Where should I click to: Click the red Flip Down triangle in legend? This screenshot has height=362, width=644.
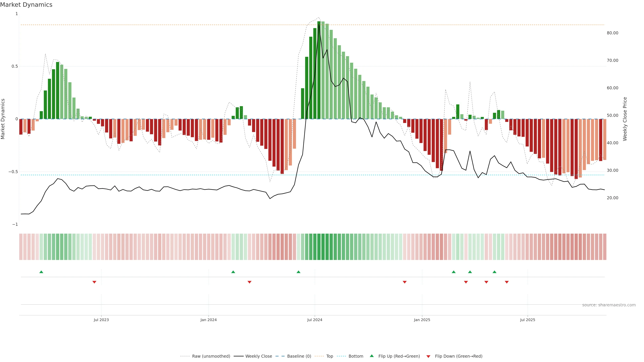[428, 356]
